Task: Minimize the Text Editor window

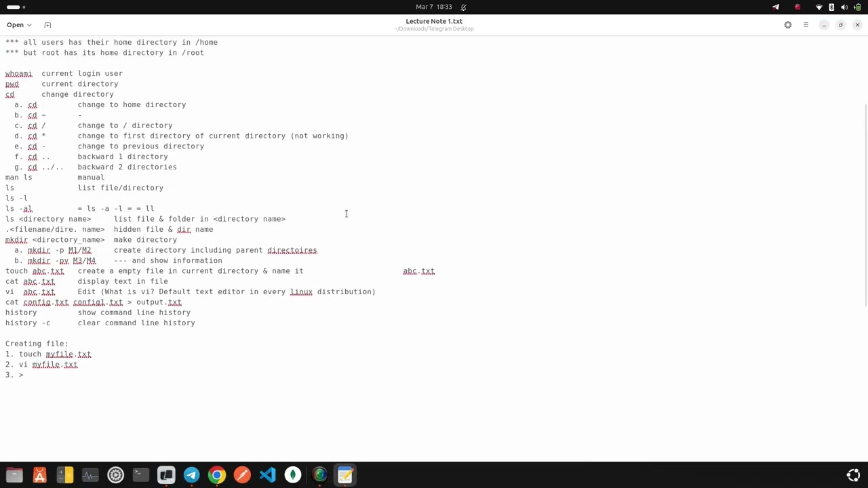Action: coord(824,25)
